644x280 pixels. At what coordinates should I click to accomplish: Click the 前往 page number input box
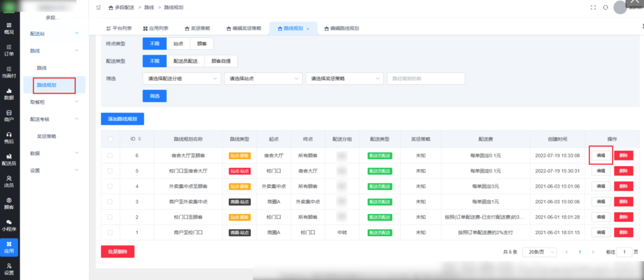[625, 252]
